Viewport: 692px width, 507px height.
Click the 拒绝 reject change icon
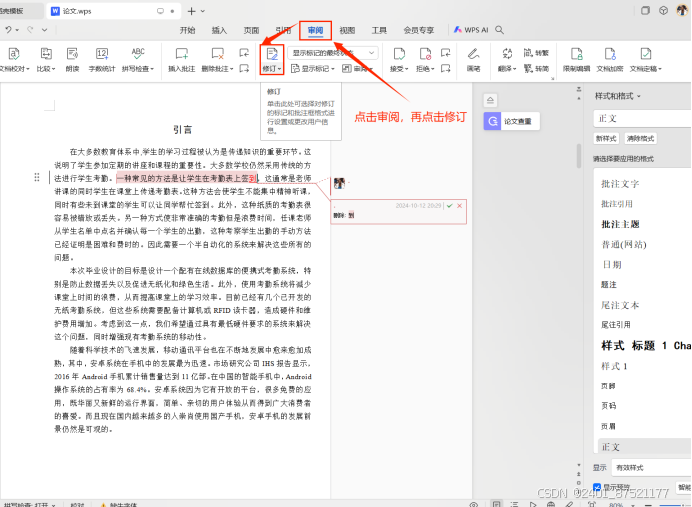(x=425, y=54)
